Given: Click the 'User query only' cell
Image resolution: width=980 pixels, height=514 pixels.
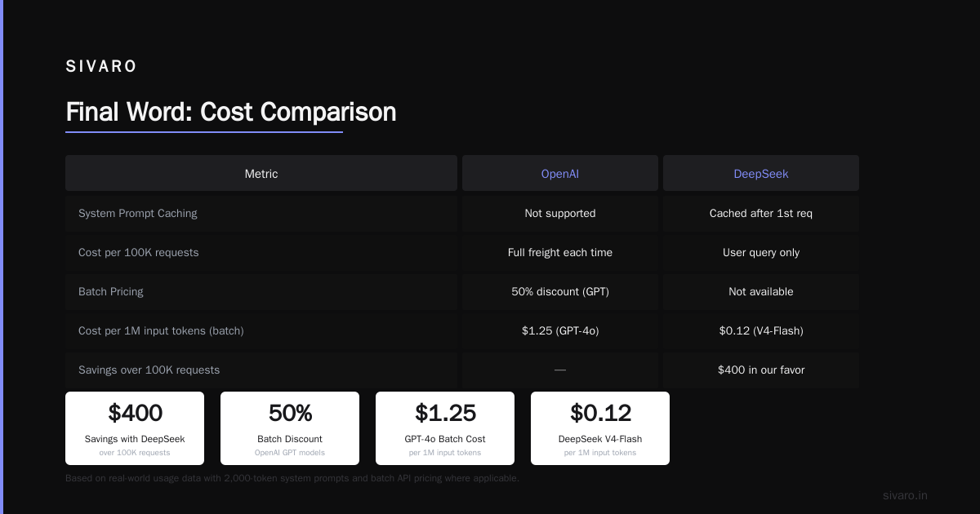Looking at the screenshot, I should point(761,252).
